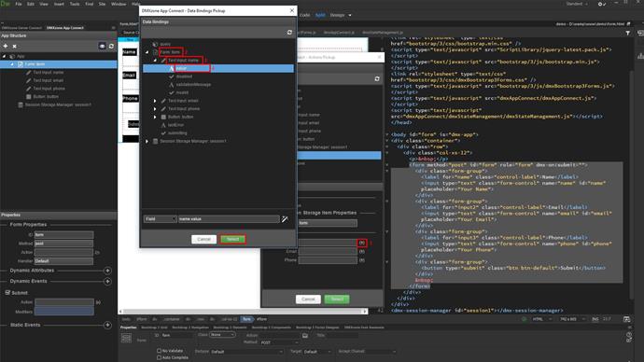Open the Field type dropdown in Data Bindings
This screenshot has width=644, height=362.
(160, 219)
